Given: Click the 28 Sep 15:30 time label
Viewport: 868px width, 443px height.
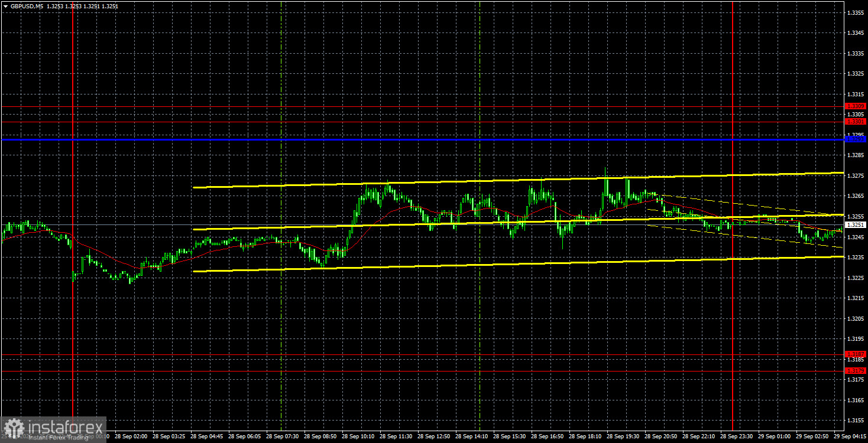Looking at the screenshot, I should pyautogui.click(x=508, y=437).
